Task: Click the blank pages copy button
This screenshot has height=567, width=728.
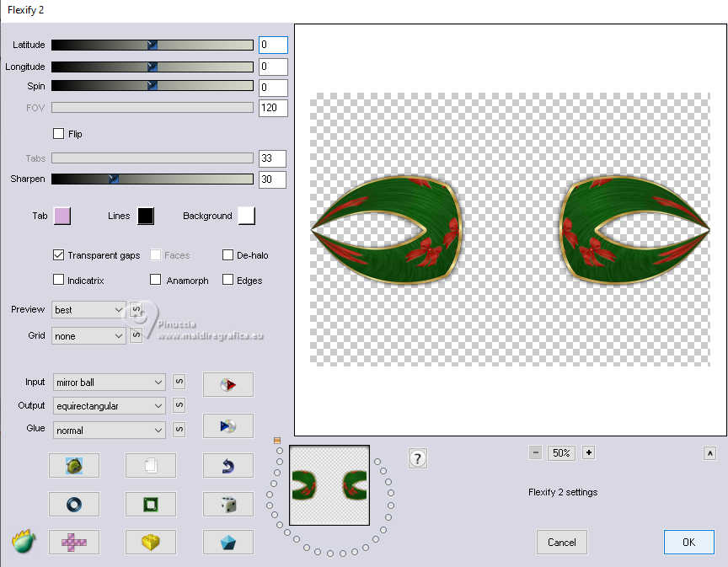Action: point(151,465)
